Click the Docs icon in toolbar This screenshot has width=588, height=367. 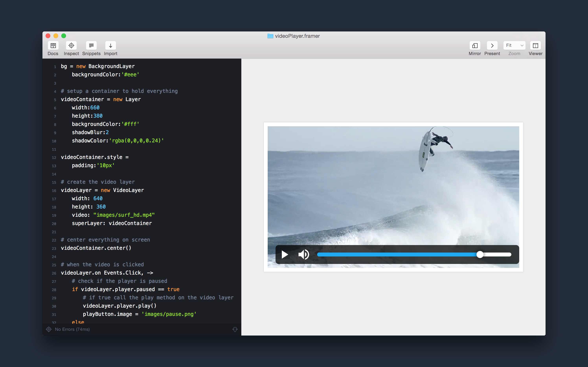click(52, 45)
